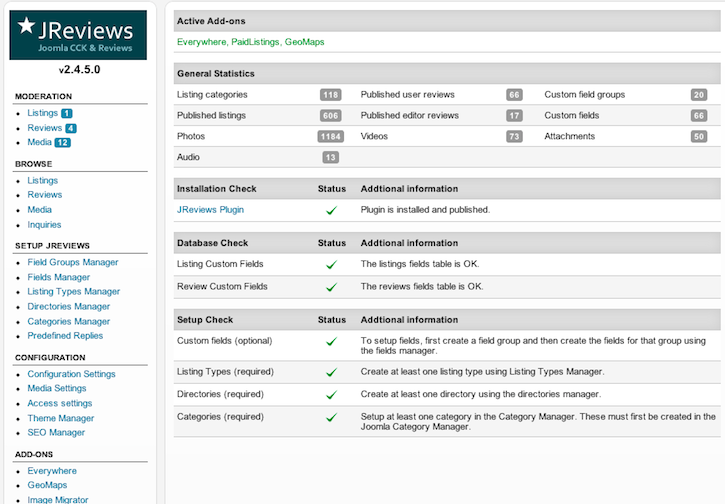Click checkmark for Directories (required) row
The height and width of the screenshot is (504, 725).
click(x=331, y=394)
